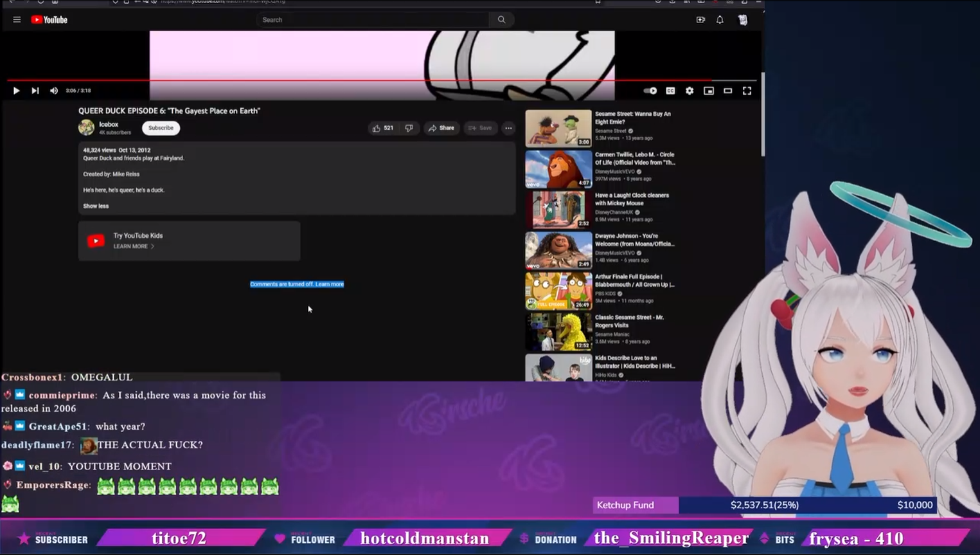This screenshot has width=980, height=555.
Task: Share the video
Action: 441,128
